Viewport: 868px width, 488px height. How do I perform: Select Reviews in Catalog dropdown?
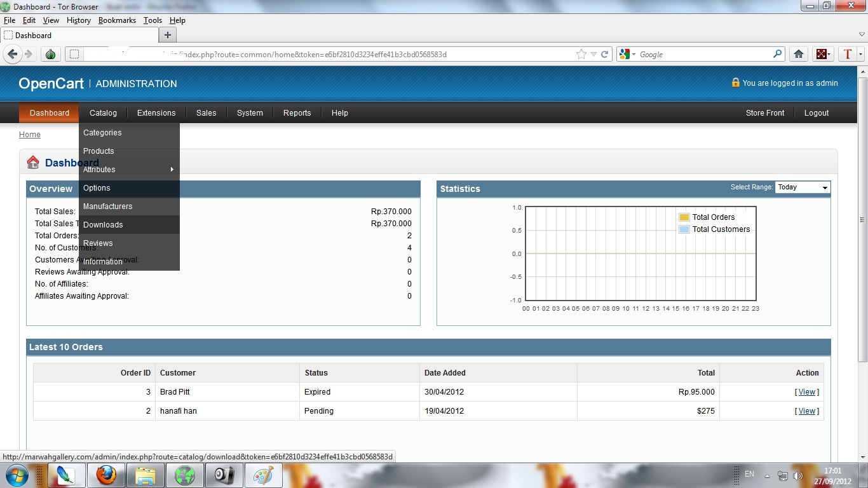(129, 243)
